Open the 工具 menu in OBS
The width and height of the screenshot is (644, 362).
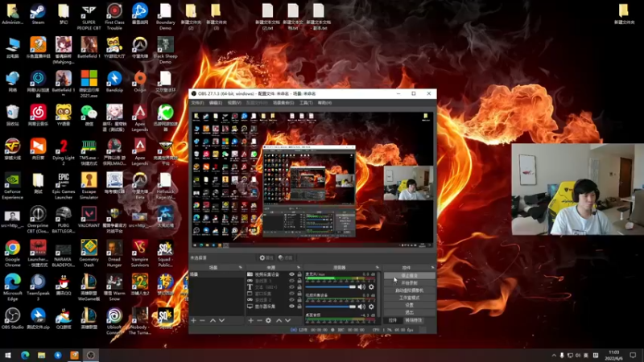click(305, 103)
